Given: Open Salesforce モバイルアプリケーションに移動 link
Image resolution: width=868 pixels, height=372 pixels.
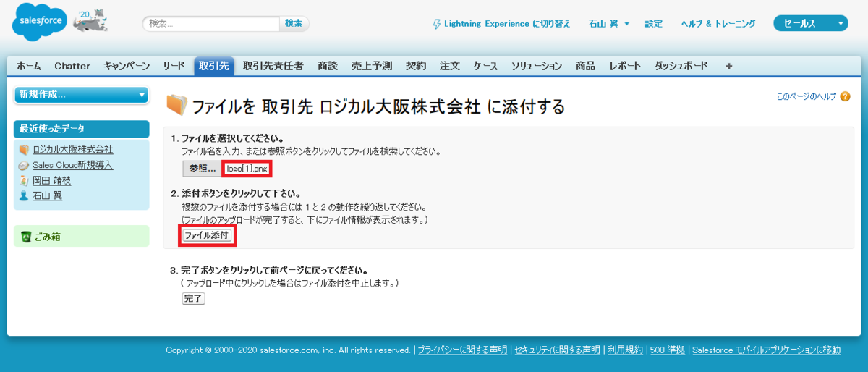Looking at the screenshot, I should pyautogui.click(x=766, y=350).
